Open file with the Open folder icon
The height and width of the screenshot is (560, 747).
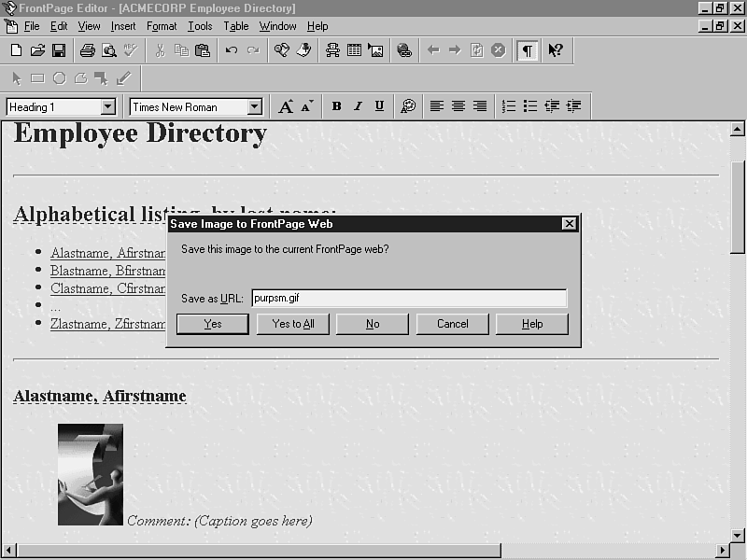(x=37, y=50)
